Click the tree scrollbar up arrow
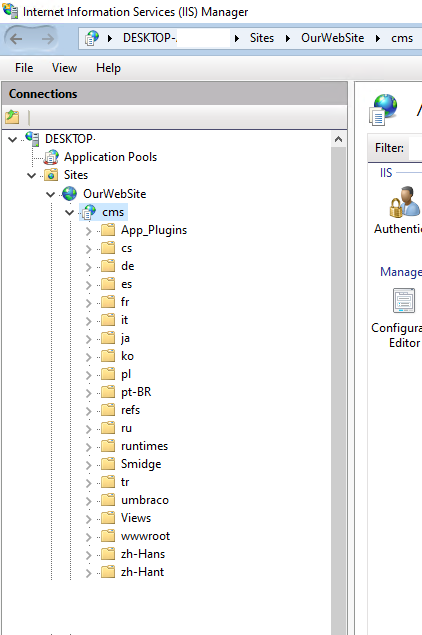The image size is (422, 635). pyautogui.click(x=339, y=140)
